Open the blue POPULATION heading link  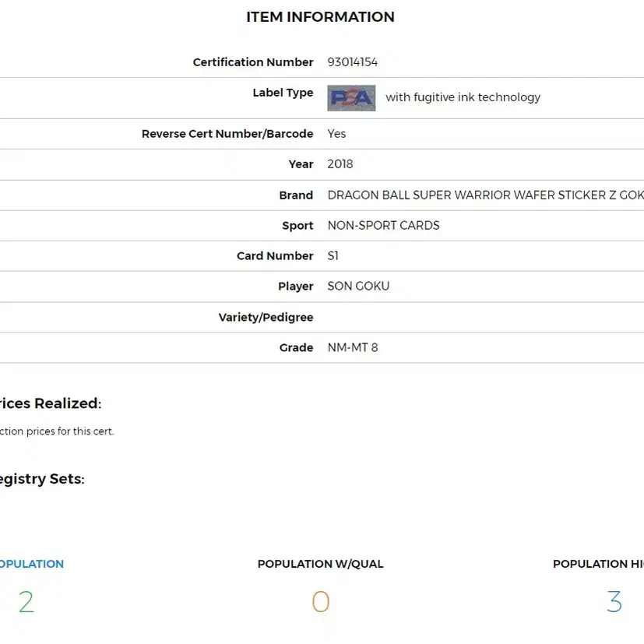point(32,564)
